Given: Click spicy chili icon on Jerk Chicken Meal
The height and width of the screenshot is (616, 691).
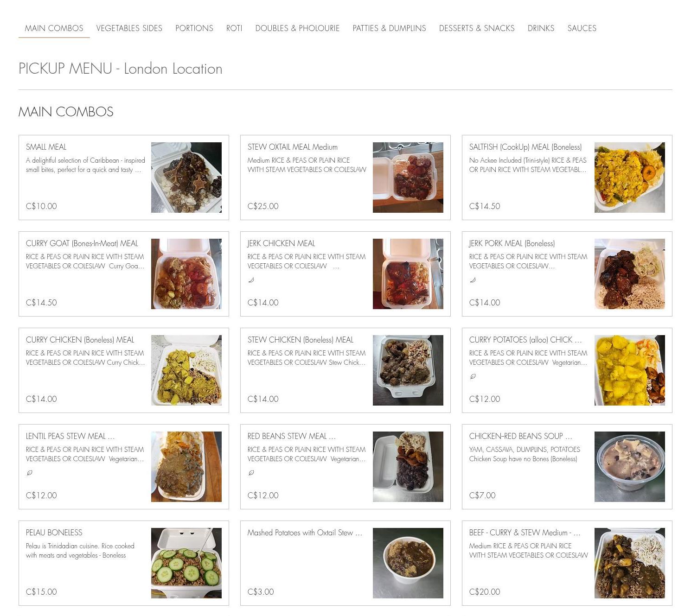Looking at the screenshot, I should tap(251, 280).
